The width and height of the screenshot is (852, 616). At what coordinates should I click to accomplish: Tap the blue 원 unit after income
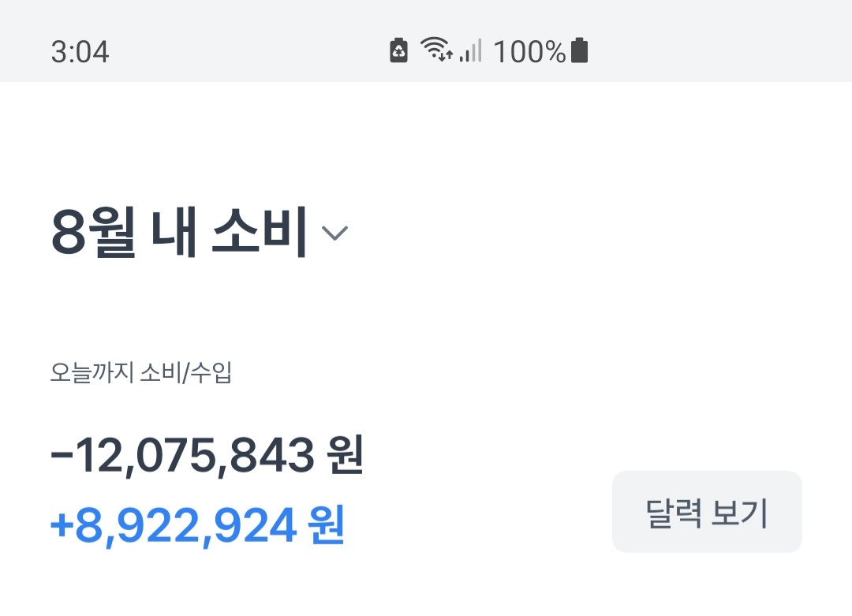pyautogui.click(x=326, y=525)
